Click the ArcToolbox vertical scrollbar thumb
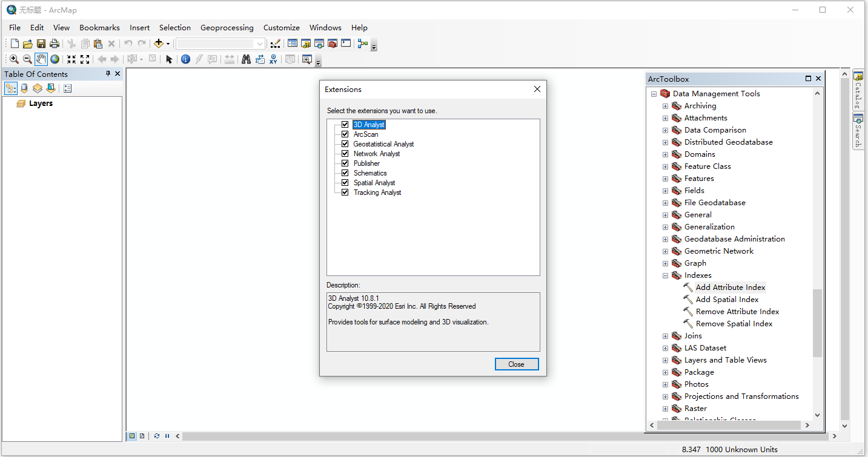 pyautogui.click(x=818, y=323)
